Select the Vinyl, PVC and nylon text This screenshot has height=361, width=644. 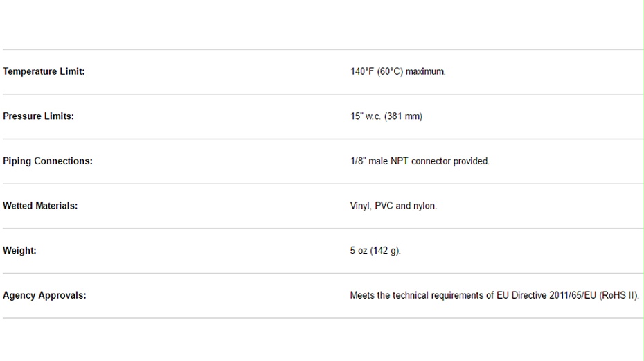click(393, 206)
